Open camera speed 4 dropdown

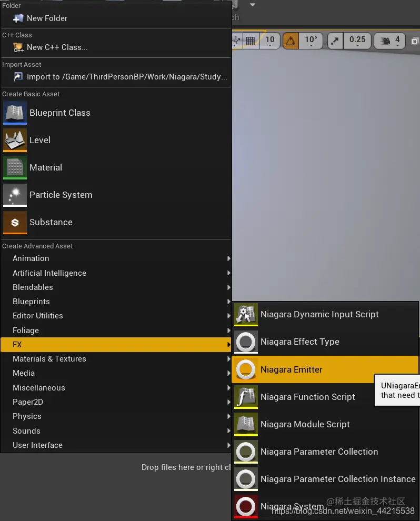397,41
